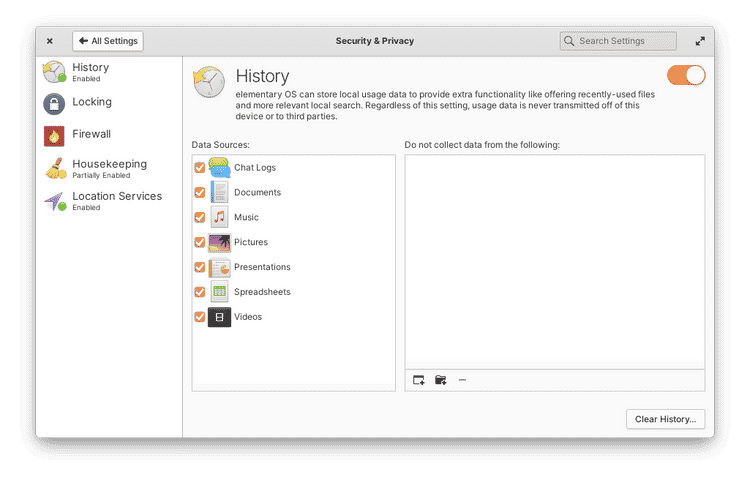Open the Locking settings section
Image resolution: width=750 pixels, height=483 pixels.
click(91, 103)
